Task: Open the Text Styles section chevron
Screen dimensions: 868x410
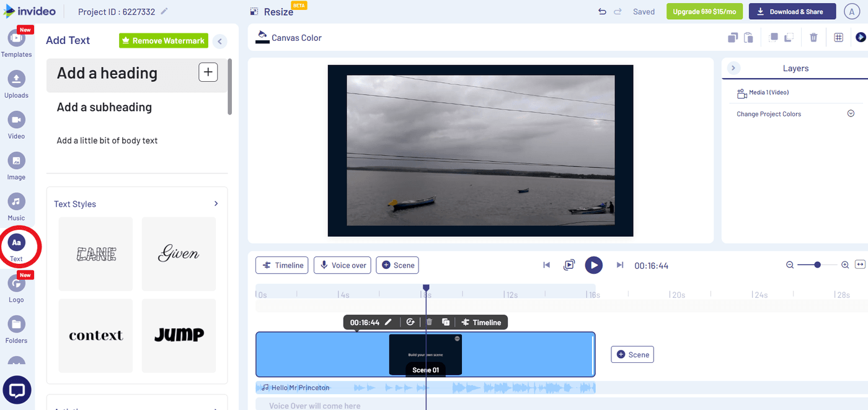Action: (x=216, y=203)
